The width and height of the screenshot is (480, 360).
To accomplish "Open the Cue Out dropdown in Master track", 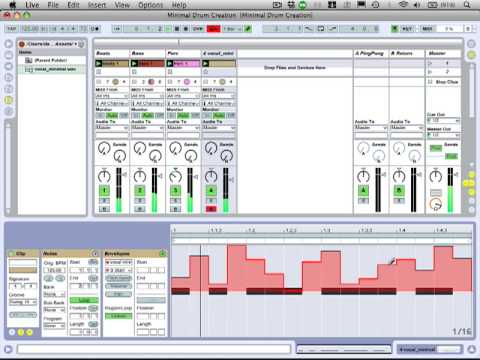I will (443, 120).
